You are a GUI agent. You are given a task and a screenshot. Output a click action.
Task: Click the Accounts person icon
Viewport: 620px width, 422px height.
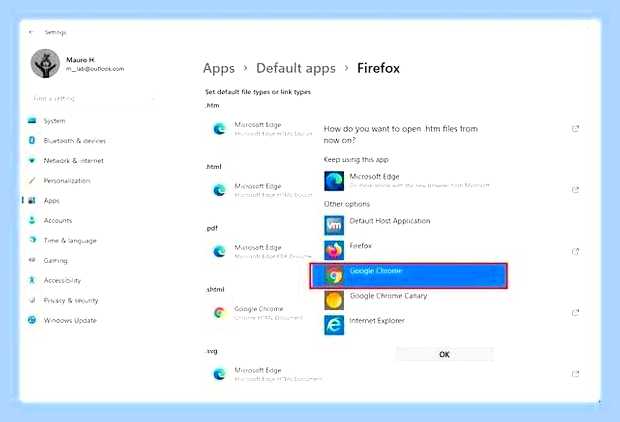(32, 220)
